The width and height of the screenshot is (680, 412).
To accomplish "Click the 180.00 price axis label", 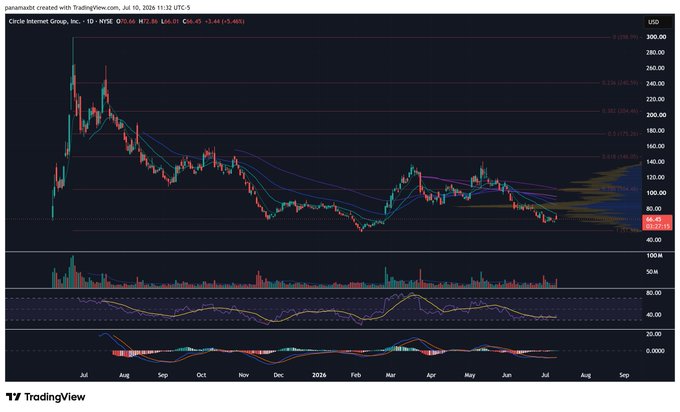I will tap(656, 131).
